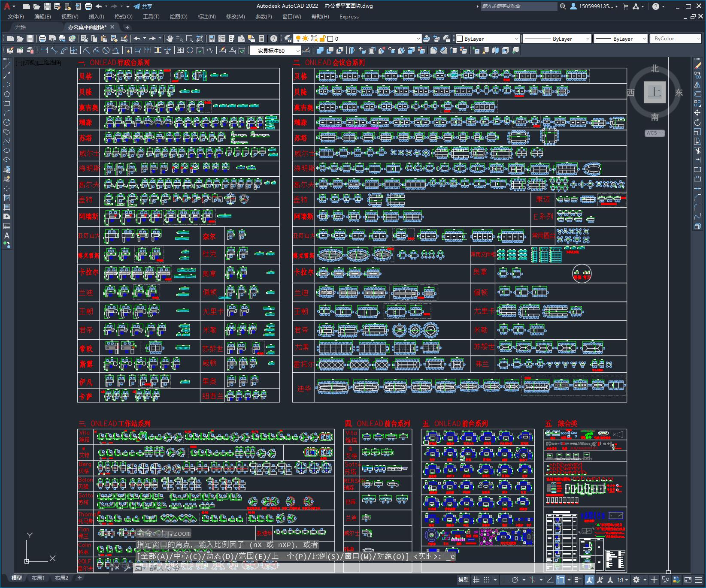Open the Layer Properties Manager icon
The width and height of the screenshot is (706, 588).
288,39
